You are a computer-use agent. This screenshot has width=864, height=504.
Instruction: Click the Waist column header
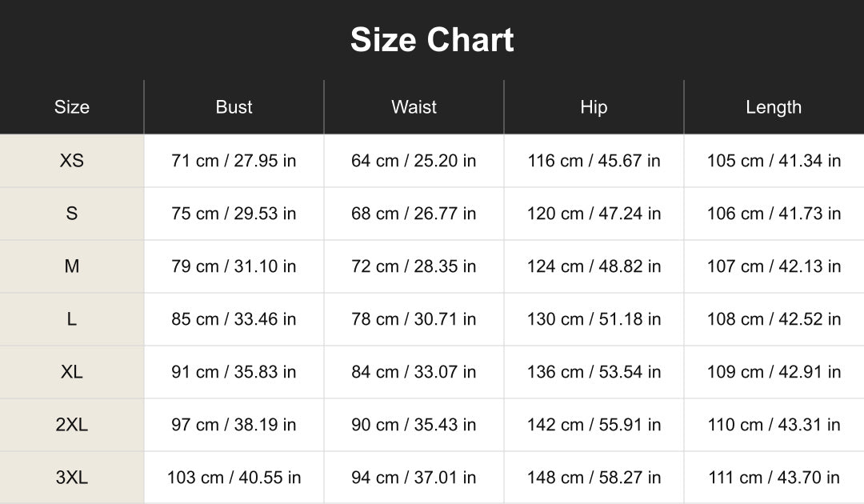(x=414, y=107)
